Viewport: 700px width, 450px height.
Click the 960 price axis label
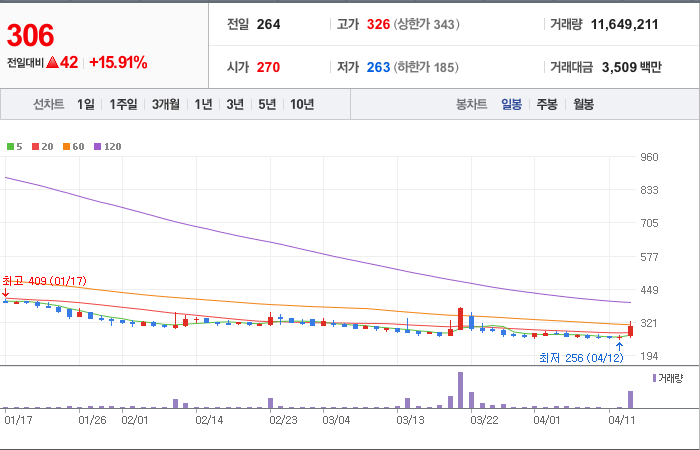[x=649, y=157]
